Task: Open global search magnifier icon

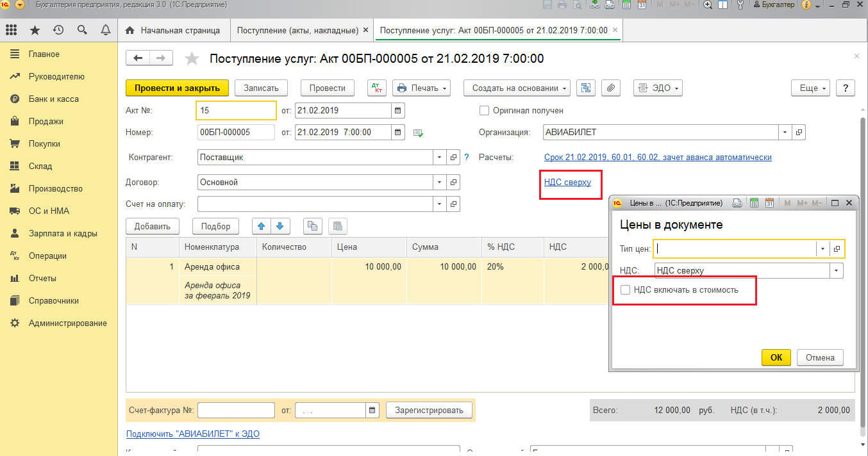Action: [x=81, y=29]
